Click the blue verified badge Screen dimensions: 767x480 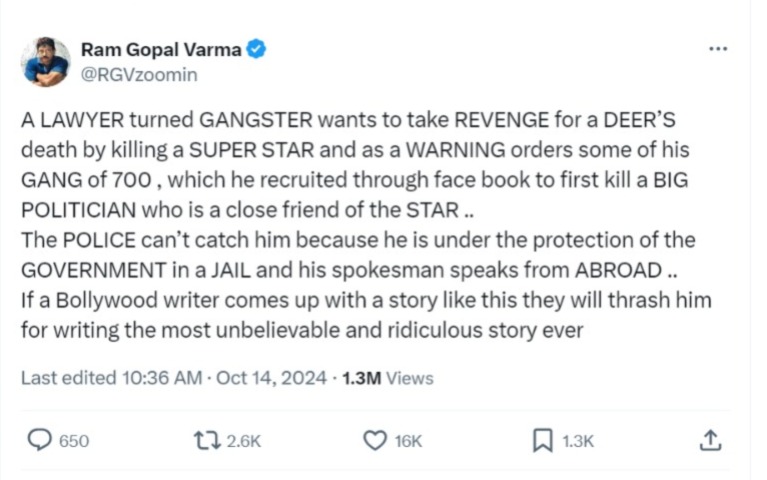257,49
